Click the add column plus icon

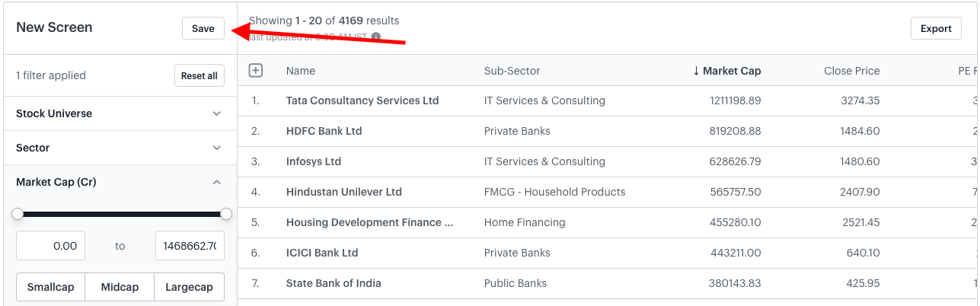[256, 70]
